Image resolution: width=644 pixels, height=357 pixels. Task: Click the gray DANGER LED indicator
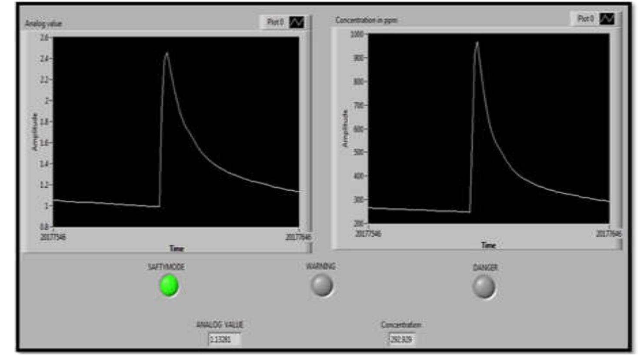484,287
